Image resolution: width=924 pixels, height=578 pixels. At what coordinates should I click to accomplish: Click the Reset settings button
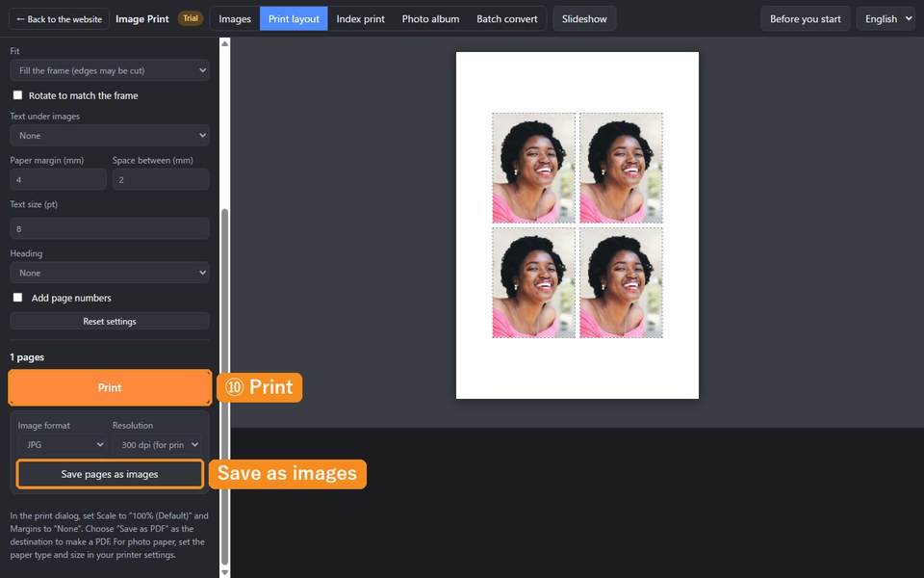(x=110, y=321)
